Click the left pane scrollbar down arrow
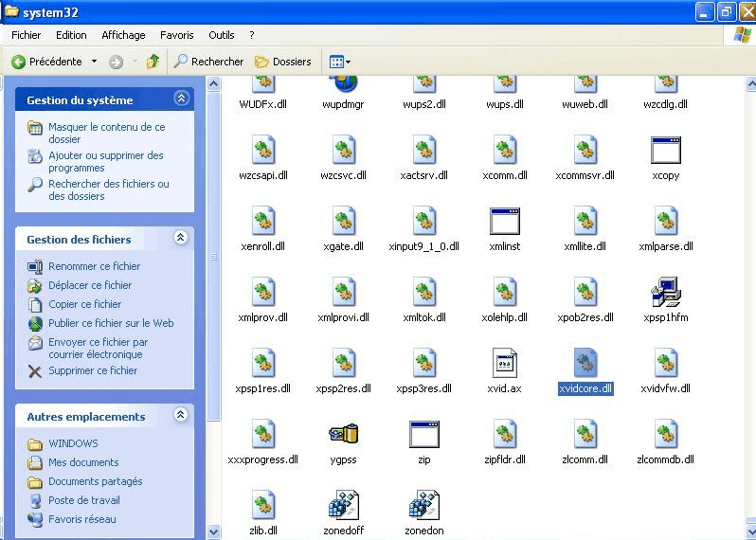Screen dimensions: 756x540 (x=213, y=531)
